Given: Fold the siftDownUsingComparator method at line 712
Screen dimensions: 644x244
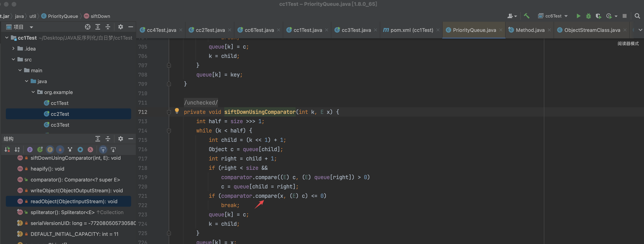Looking at the screenshot, I should [x=169, y=112].
